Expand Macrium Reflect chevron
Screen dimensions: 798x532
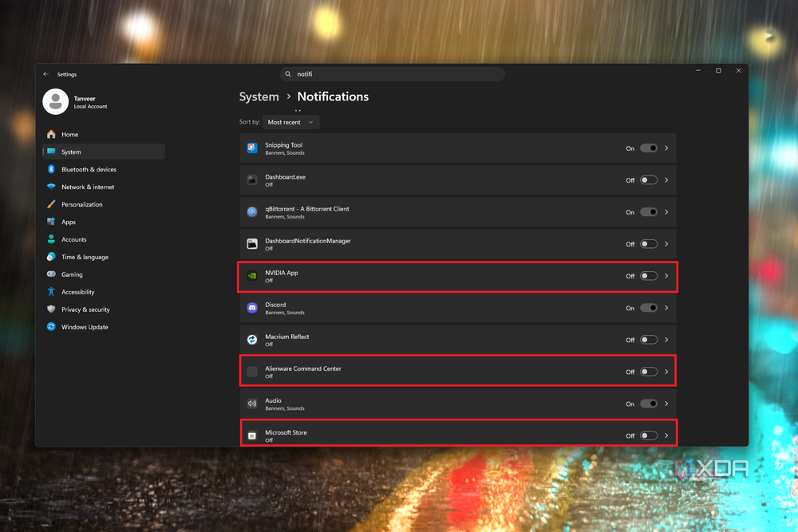coord(666,340)
